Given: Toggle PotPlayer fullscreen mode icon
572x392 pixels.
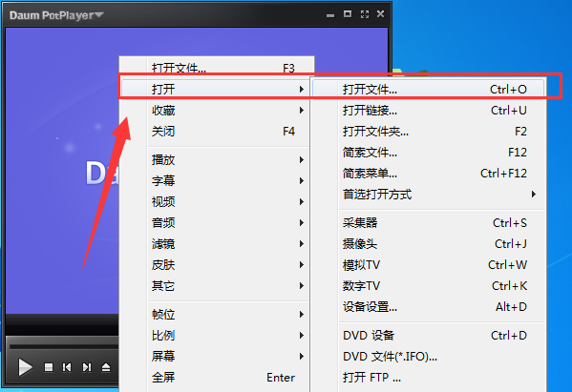Looking at the screenshot, I should pos(365,14).
